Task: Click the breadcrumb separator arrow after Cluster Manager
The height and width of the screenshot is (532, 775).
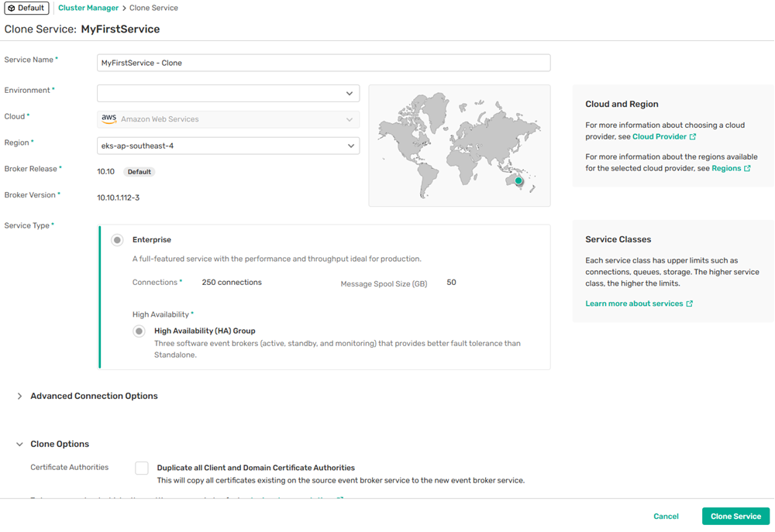Action: click(124, 9)
